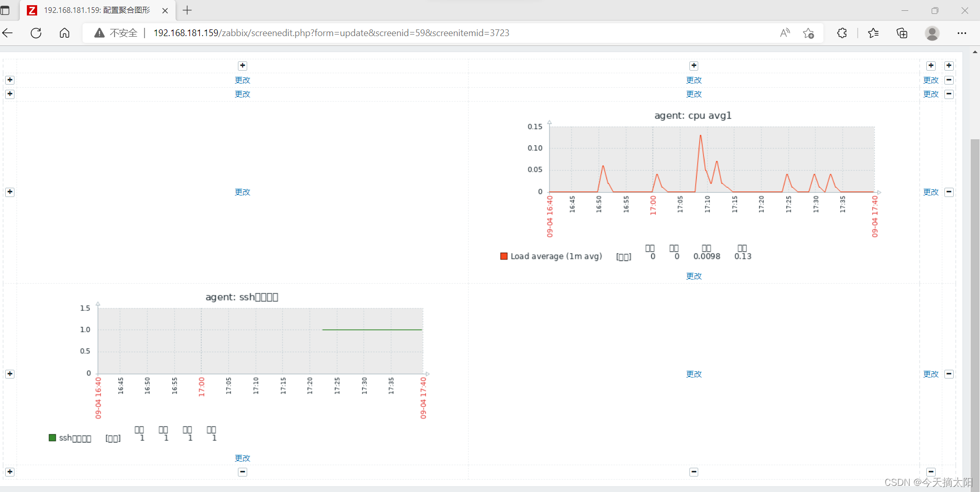
Task: Click 更改 in empty cell right of ssh graph
Action: (x=694, y=374)
